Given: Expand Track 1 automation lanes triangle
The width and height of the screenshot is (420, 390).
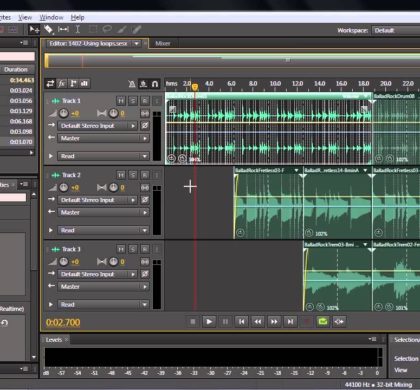Looking at the screenshot, I should coord(51,156).
